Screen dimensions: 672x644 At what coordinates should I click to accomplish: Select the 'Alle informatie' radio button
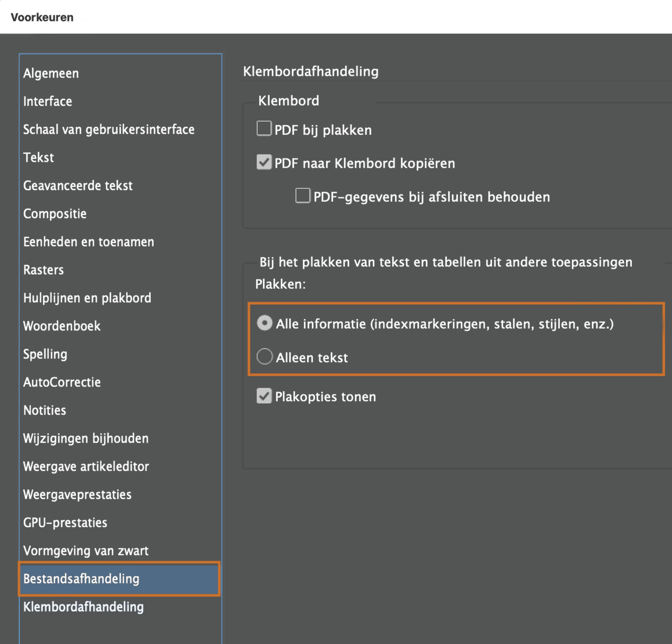pos(265,323)
